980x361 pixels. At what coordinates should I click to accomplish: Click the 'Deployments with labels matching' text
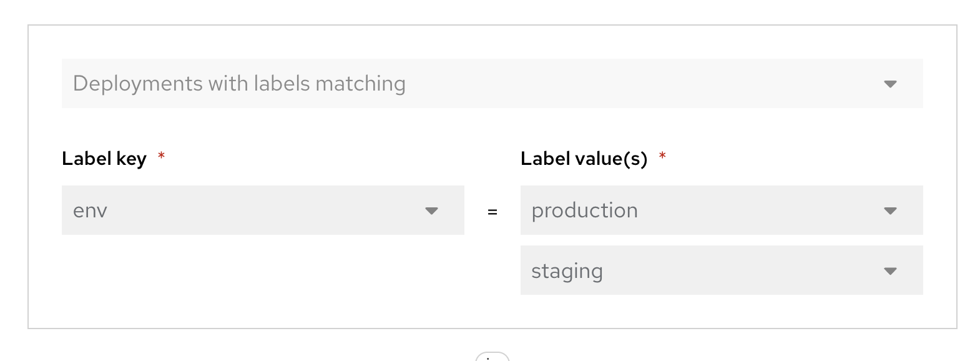239,84
